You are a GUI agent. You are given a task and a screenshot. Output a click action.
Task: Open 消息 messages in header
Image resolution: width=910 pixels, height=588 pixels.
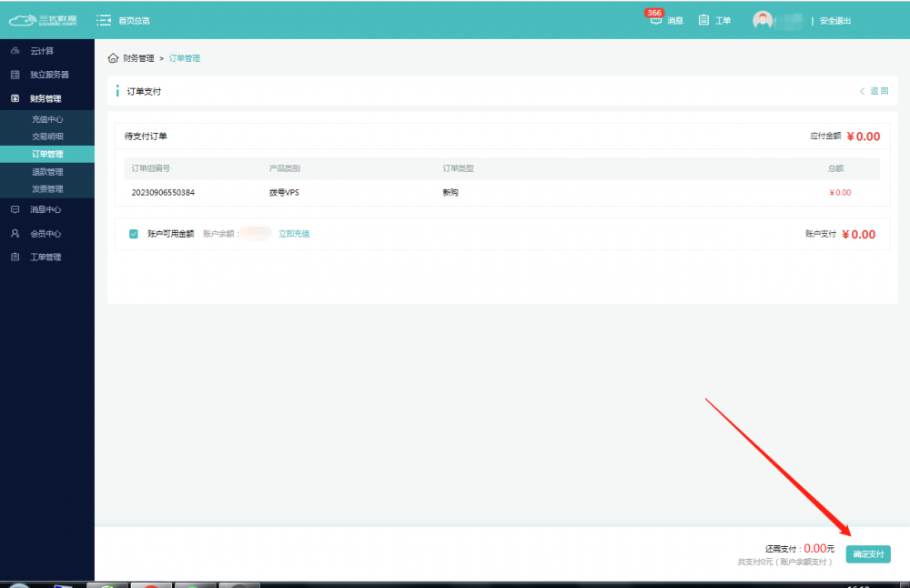click(x=675, y=20)
